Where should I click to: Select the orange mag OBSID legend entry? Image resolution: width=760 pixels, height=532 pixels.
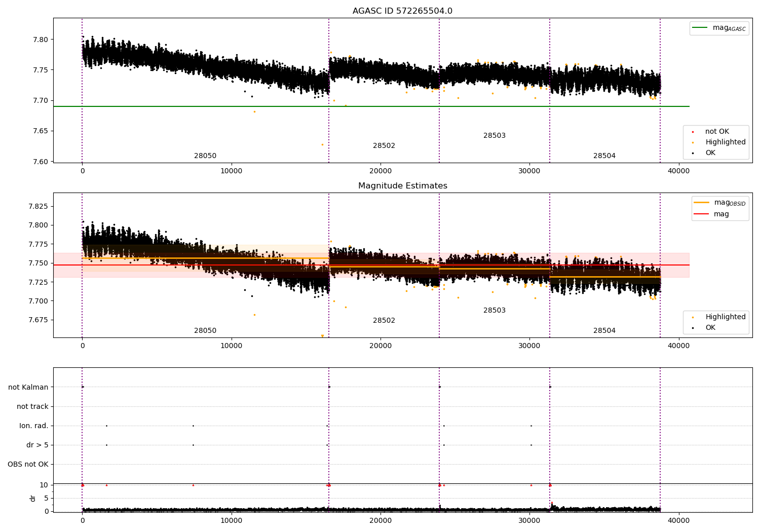720,203
